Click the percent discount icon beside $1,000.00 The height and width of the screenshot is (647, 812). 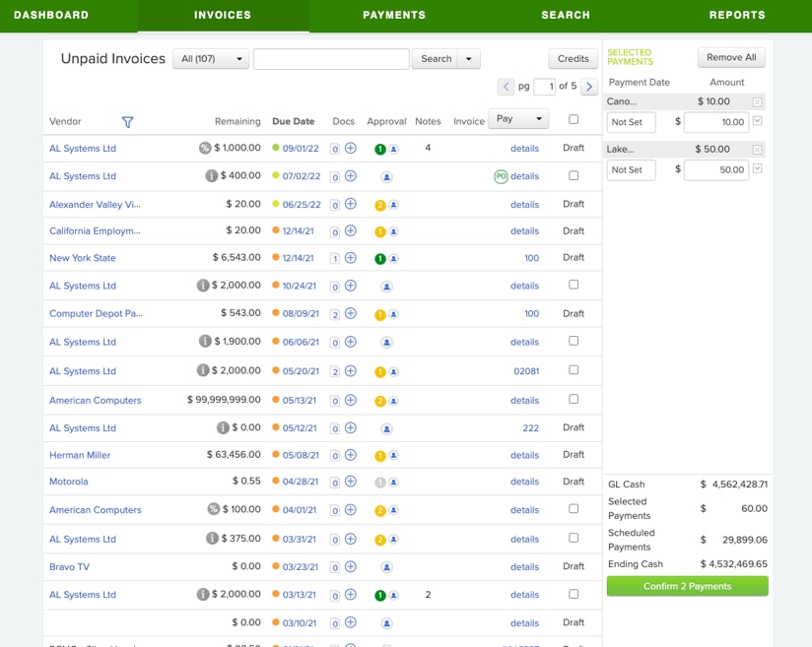(x=204, y=148)
